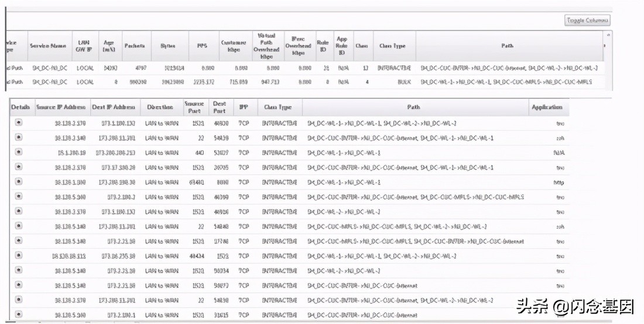Open details icon in second flow row

(19, 137)
